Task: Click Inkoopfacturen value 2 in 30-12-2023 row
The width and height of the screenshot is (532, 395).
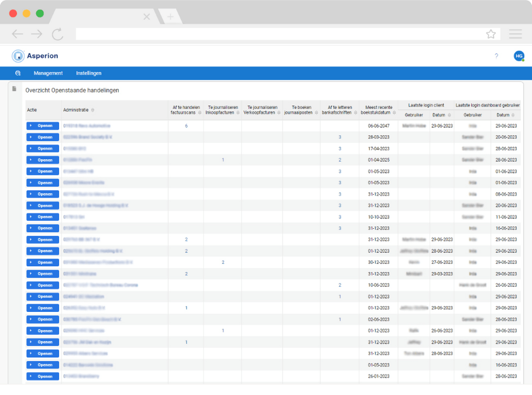Action: point(223,262)
